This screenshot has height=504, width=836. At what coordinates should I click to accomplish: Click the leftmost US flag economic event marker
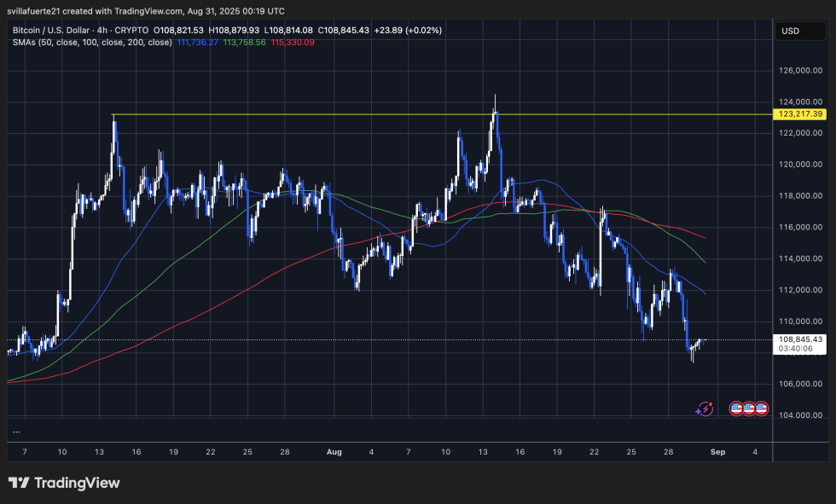734,408
